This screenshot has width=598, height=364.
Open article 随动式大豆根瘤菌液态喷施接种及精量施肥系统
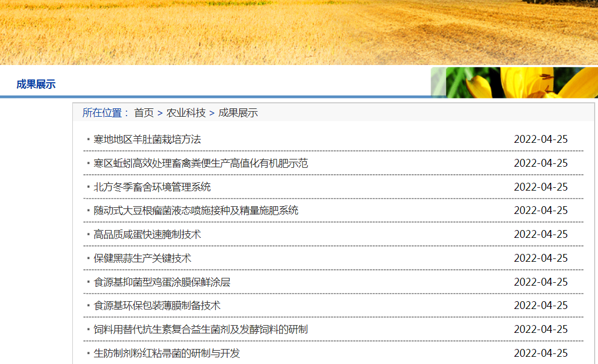click(196, 211)
